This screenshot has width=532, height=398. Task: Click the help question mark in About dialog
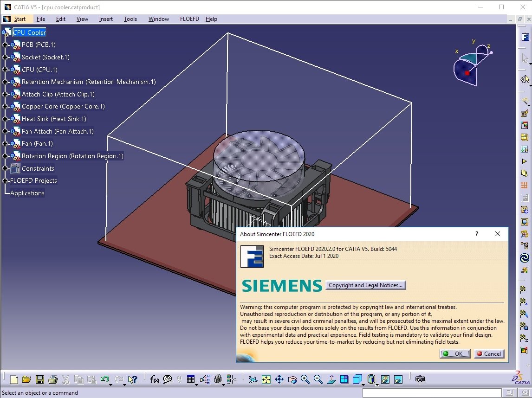pyautogui.click(x=477, y=234)
